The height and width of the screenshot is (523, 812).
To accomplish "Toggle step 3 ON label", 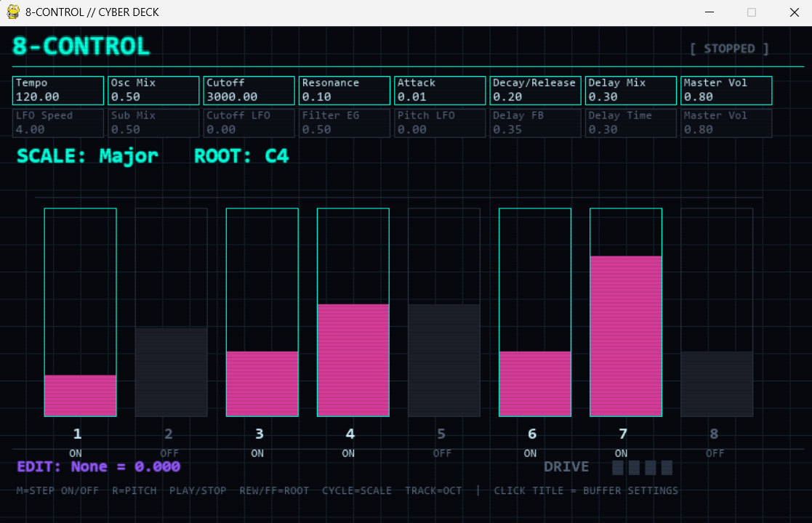I will (x=257, y=453).
